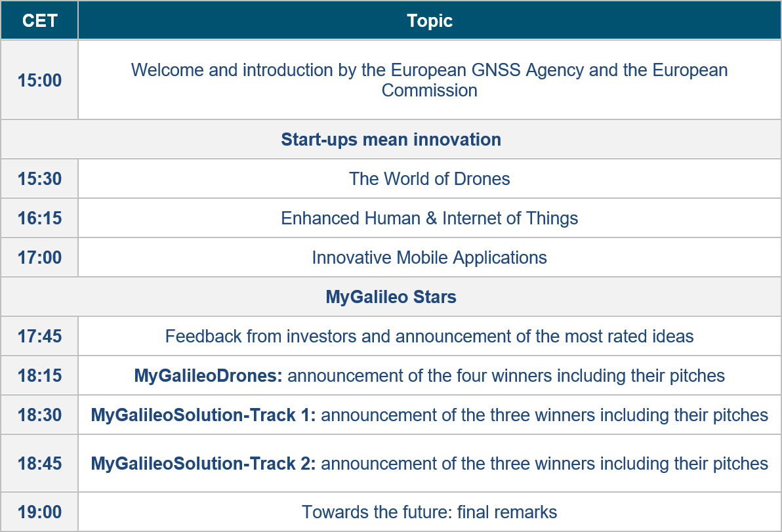Select the Start-ups mean innovation section row
Screen dimensions: 782x532
[x=391, y=140]
